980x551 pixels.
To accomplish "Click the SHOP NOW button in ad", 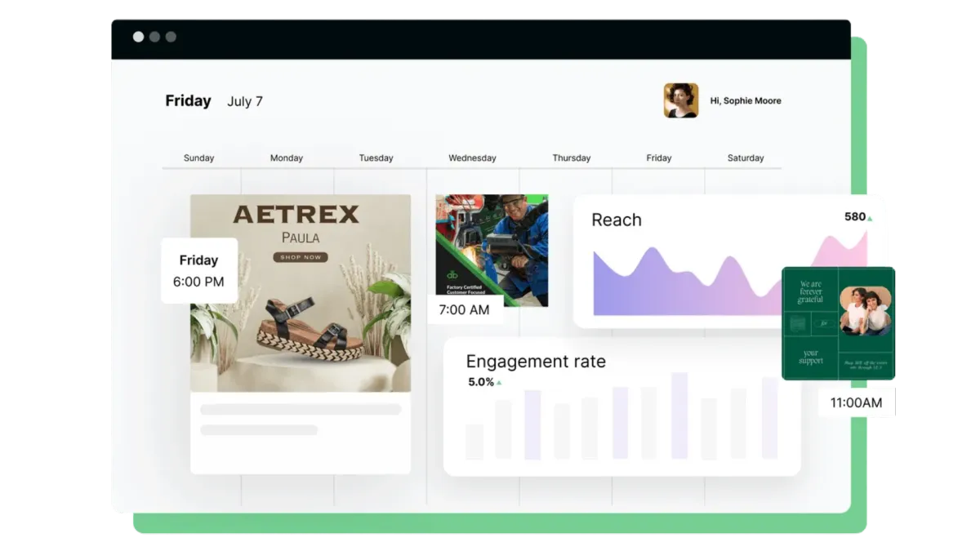I will click(301, 257).
